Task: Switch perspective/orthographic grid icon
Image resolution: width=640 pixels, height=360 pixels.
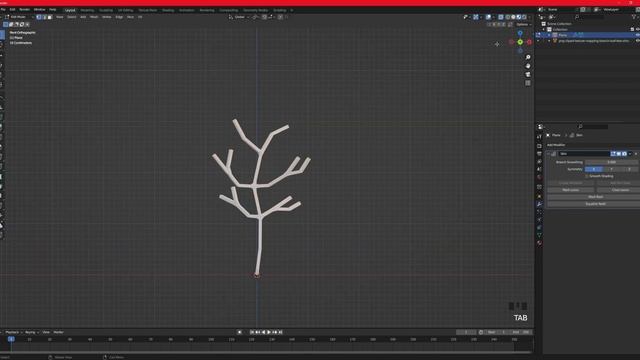Action: point(528,83)
